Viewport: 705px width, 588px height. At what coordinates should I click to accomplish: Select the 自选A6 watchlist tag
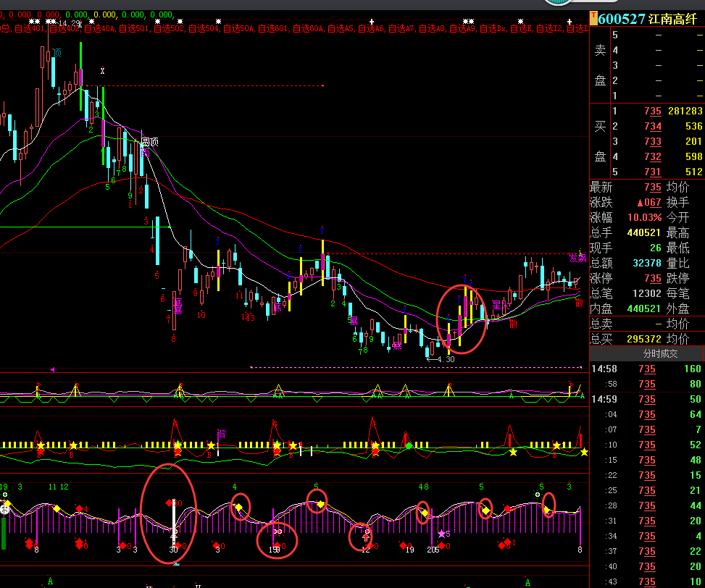pyautogui.click(x=371, y=29)
